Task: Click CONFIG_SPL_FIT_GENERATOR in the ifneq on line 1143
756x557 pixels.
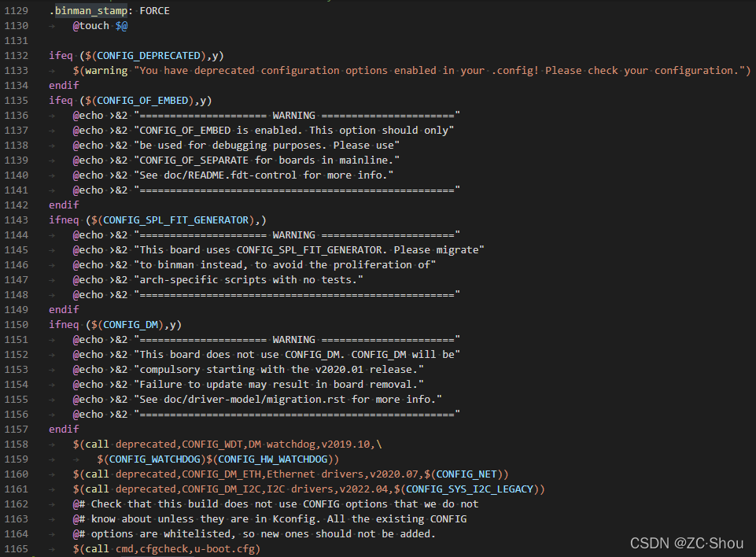Action: pos(175,220)
